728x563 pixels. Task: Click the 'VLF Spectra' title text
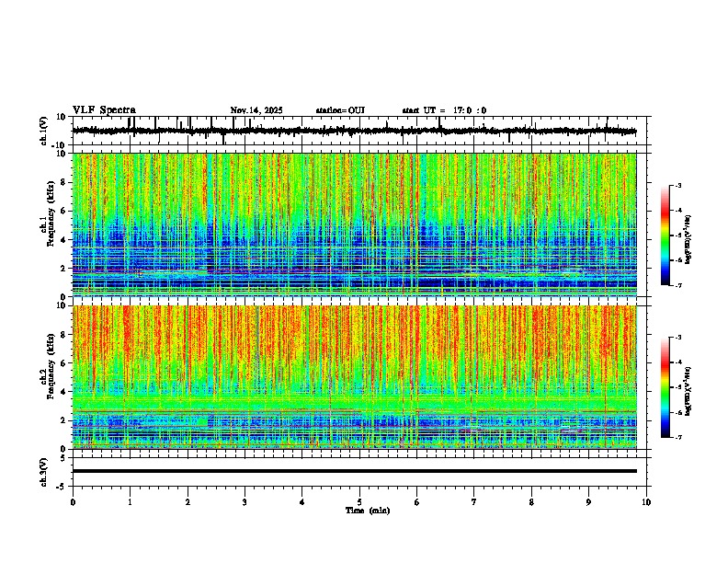(x=104, y=110)
